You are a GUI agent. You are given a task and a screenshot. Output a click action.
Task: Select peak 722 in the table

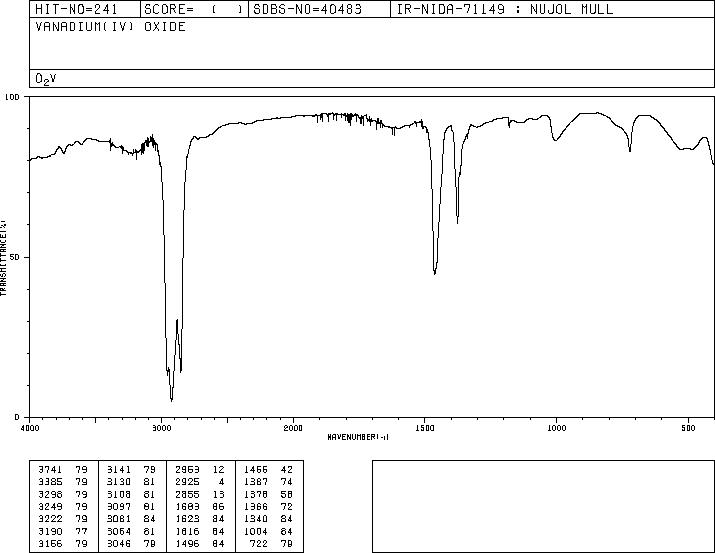tap(259, 544)
